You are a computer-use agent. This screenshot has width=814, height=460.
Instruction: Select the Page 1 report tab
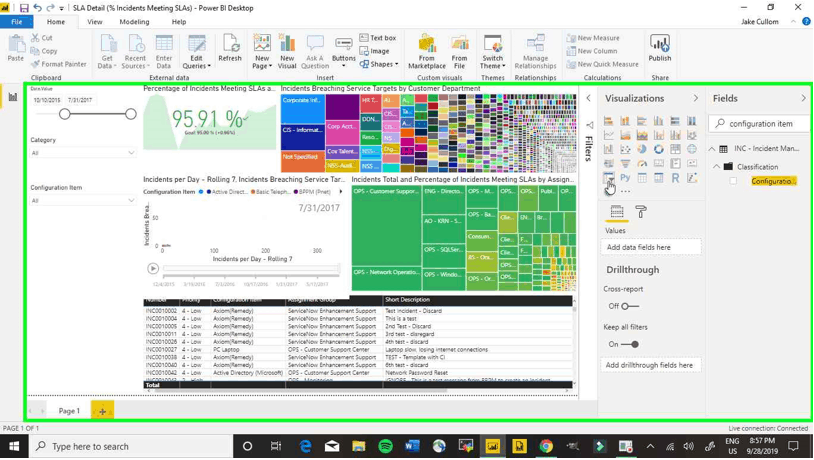tap(69, 411)
